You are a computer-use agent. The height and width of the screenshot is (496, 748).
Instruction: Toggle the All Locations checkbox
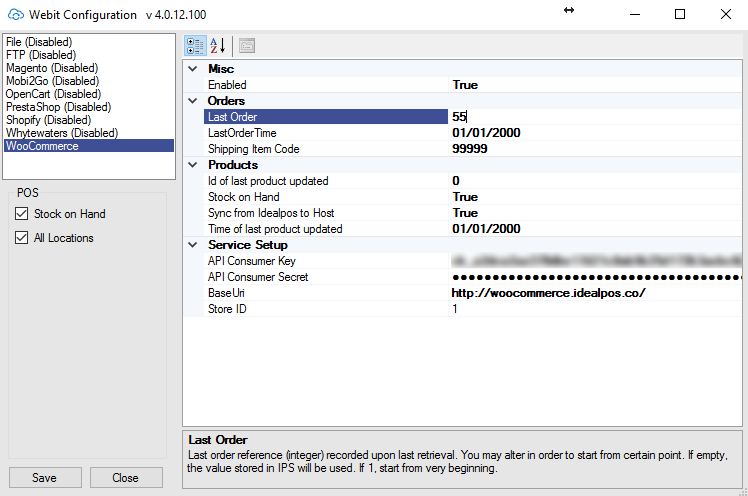(x=21, y=238)
